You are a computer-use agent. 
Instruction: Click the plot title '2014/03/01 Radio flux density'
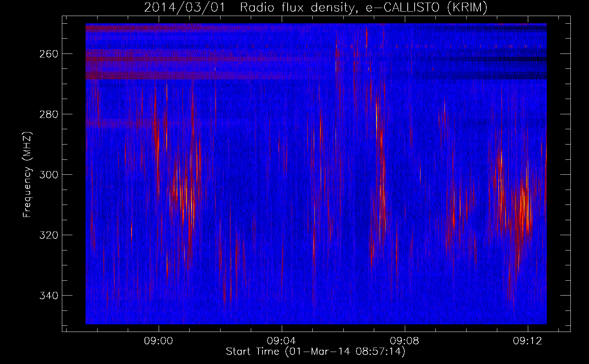[316, 8]
